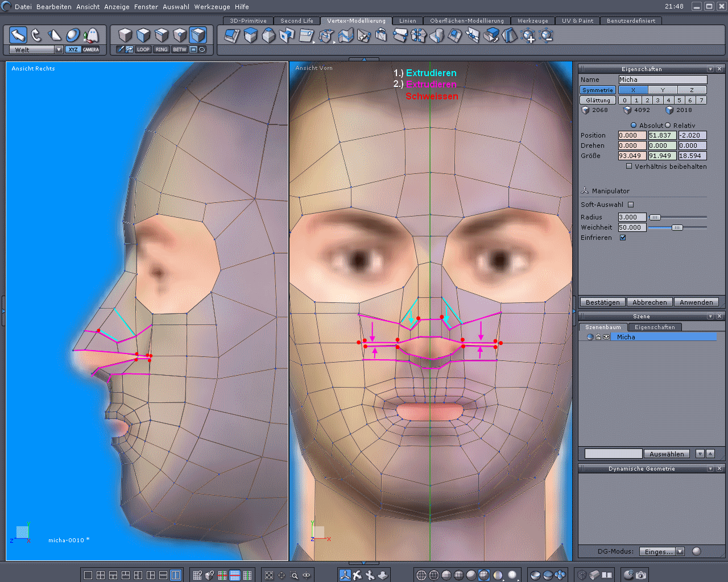The width and height of the screenshot is (728, 582).
Task: Click the Radius slider handle
Action: click(655, 217)
